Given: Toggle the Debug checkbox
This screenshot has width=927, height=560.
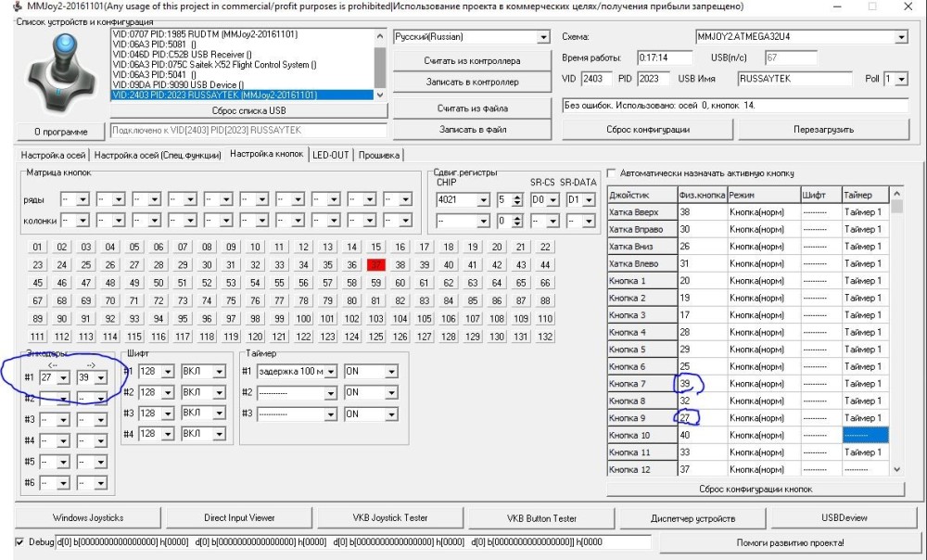Looking at the screenshot, I should point(20,541).
